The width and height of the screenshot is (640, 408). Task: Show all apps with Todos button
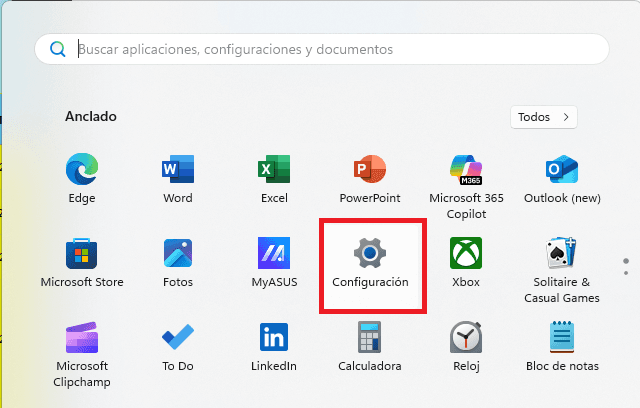point(544,117)
